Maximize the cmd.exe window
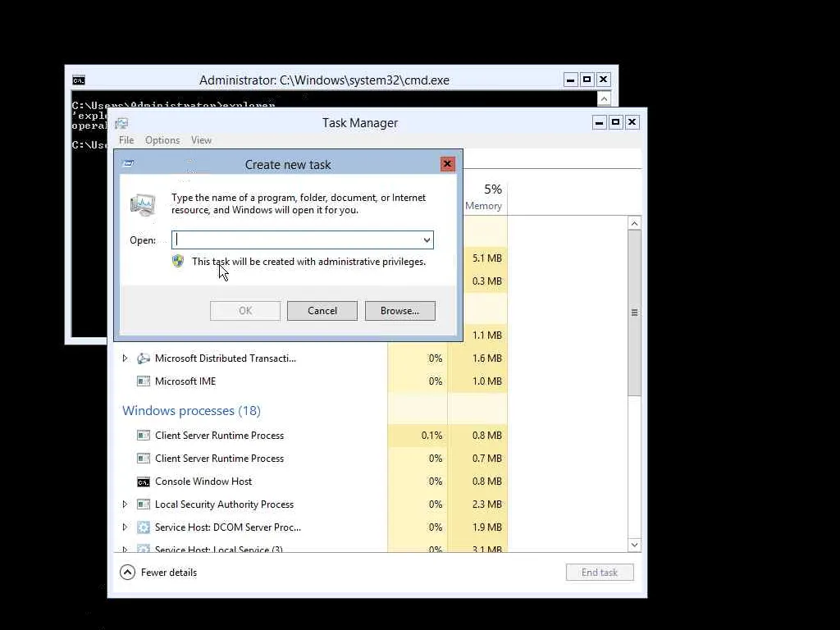Image resolution: width=840 pixels, height=630 pixels. (587, 80)
